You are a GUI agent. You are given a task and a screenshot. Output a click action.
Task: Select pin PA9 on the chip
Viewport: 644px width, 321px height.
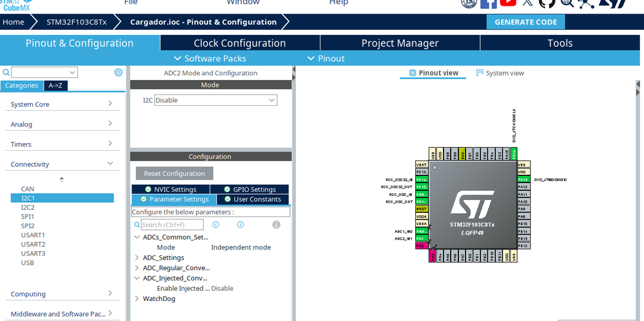(524, 209)
